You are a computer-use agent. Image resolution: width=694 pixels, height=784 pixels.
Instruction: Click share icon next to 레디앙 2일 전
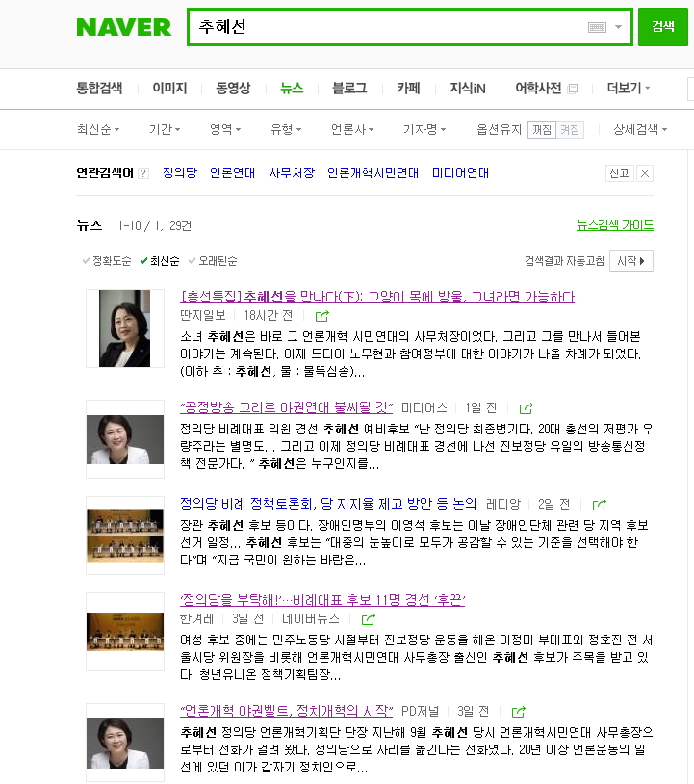click(599, 505)
